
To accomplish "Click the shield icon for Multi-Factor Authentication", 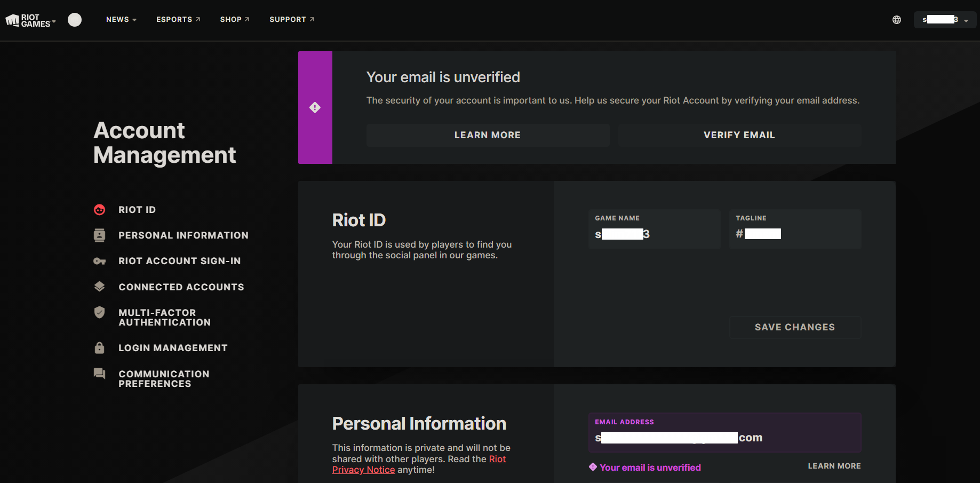I will (x=99, y=312).
